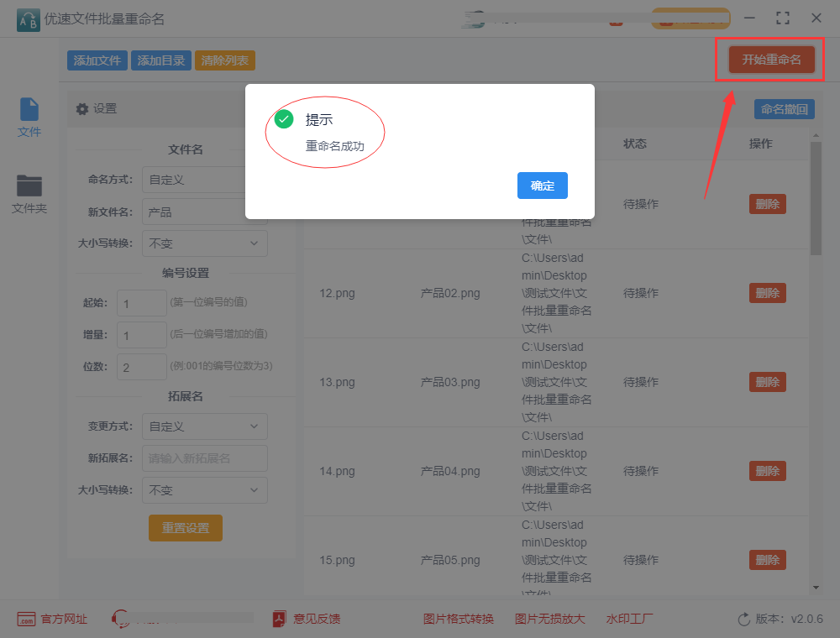Expand the 大小写转换 dropdown under 拓展名
The image size is (840, 638).
tap(205, 490)
